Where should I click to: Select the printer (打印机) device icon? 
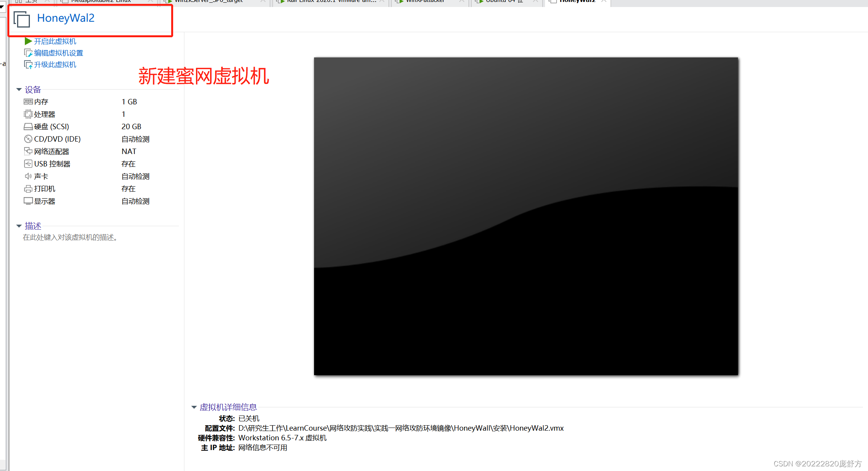coord(28,189)
